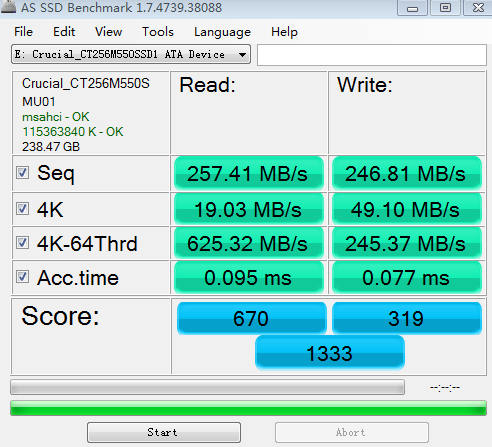Select the Crucial_CT256M550SSD1 drive combo box
This screenshot has width=492, height=447.
pyautogui.click(x=131, y=54)
